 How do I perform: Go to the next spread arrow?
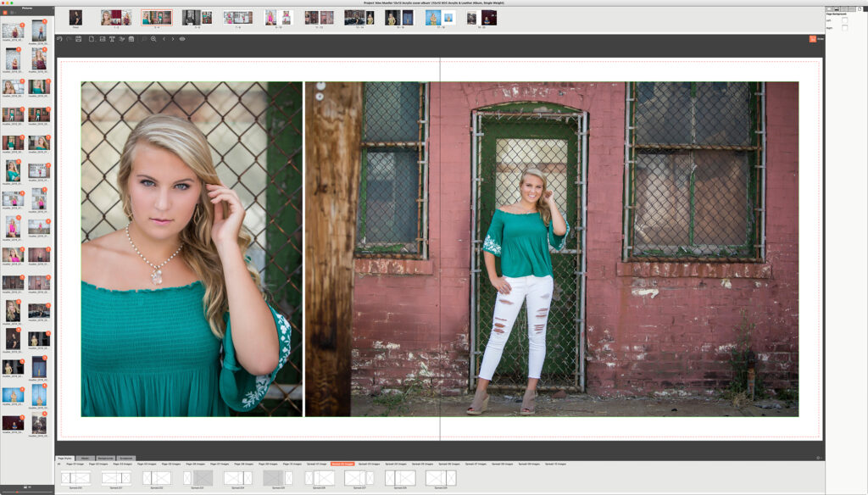[x=173, y=39]
